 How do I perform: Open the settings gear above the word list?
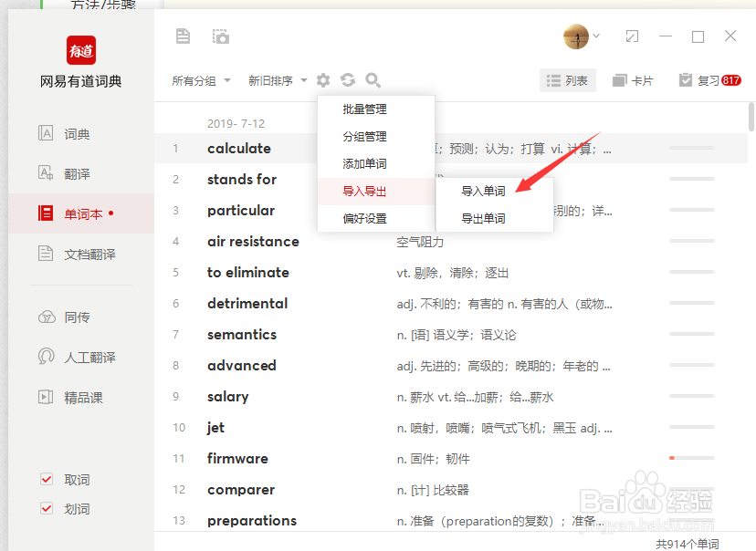point(323,80)
